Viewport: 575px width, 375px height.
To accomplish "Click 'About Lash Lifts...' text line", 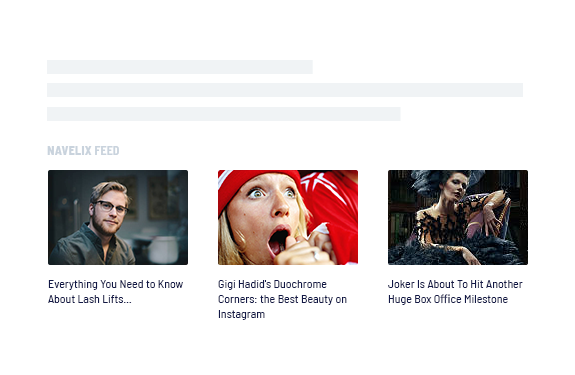I will (89, 299).
